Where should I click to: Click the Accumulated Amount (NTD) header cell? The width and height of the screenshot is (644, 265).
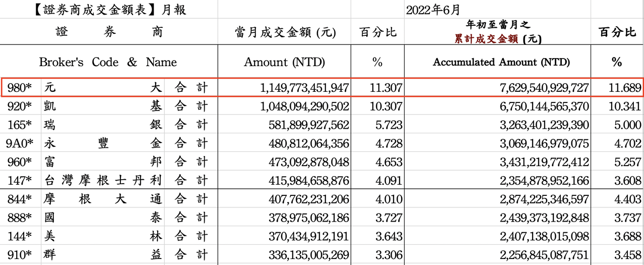tap(501, 62)
